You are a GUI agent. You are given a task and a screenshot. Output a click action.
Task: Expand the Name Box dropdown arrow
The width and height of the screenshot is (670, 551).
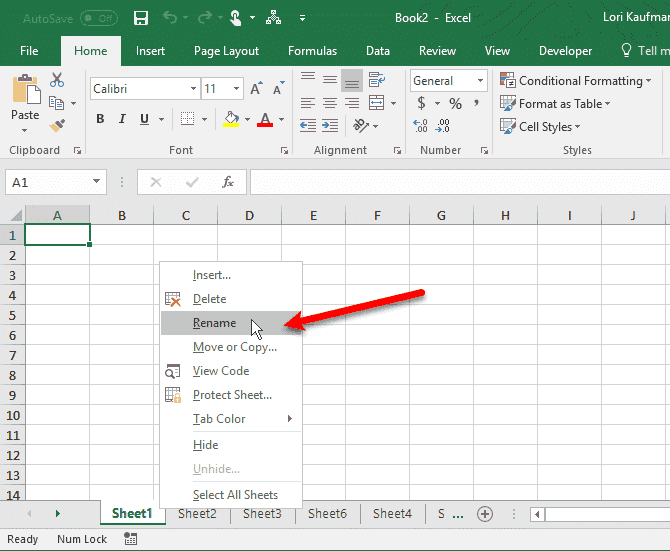(x=97, y=182)
